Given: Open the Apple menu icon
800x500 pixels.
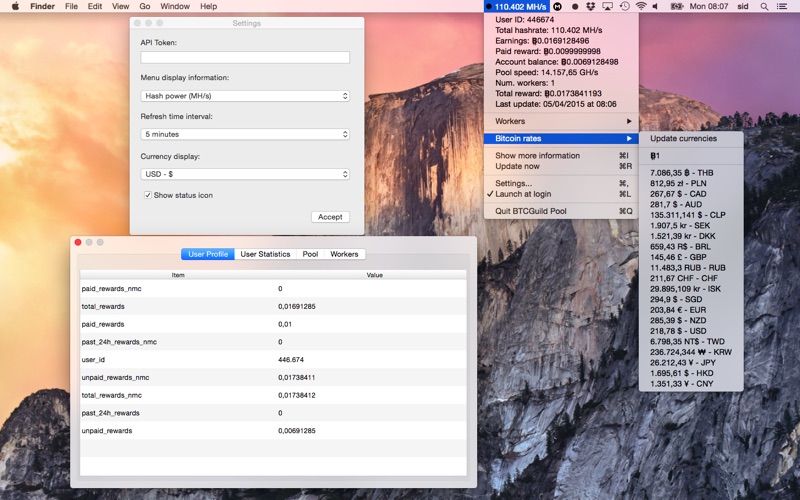Looking at the screenshot, I should 15,6.
